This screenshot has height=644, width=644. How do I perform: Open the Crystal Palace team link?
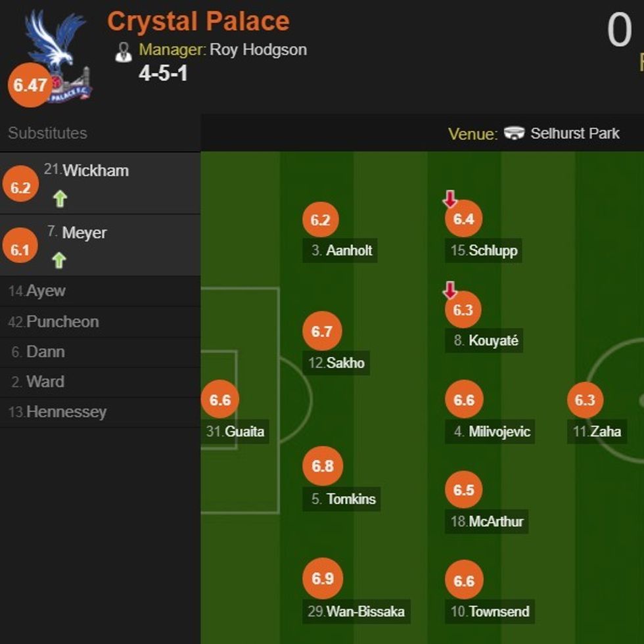(x=198, y=22)
